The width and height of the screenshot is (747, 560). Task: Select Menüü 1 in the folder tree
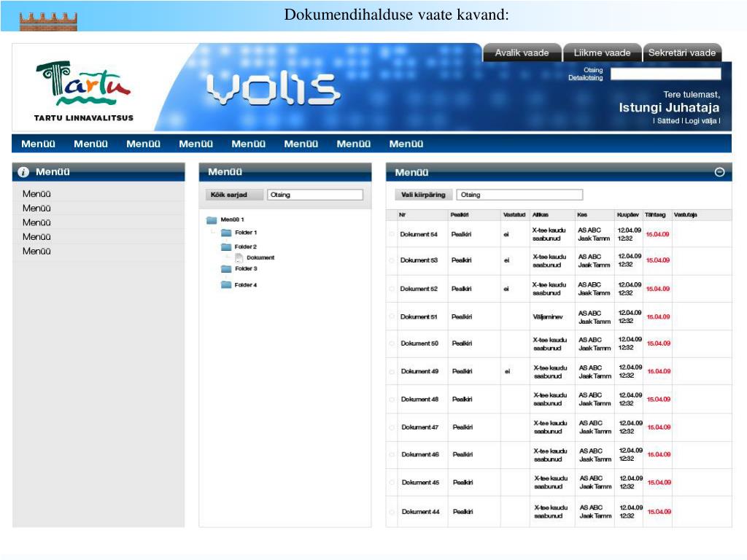pos(232,220)
